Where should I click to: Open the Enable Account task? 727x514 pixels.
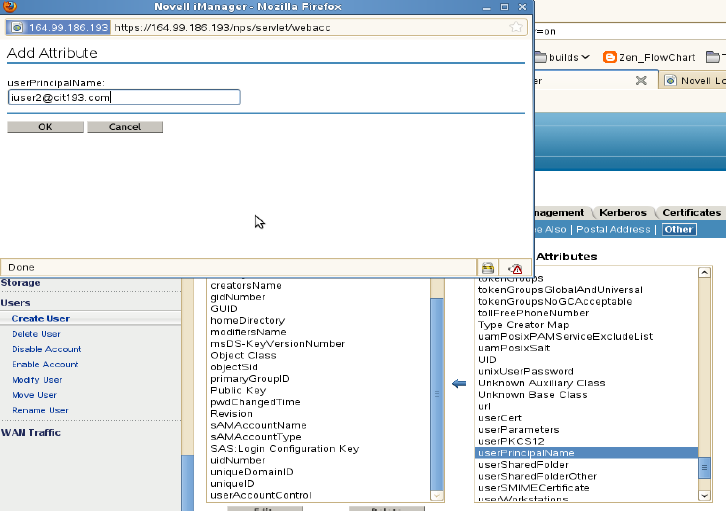[45, 364]
